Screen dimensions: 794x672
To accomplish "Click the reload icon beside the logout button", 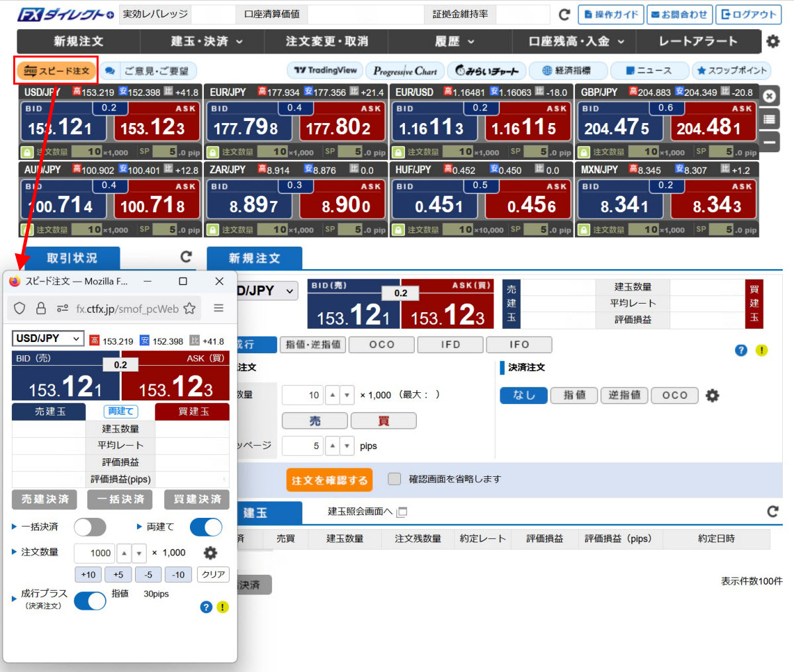I will (564, 15).
